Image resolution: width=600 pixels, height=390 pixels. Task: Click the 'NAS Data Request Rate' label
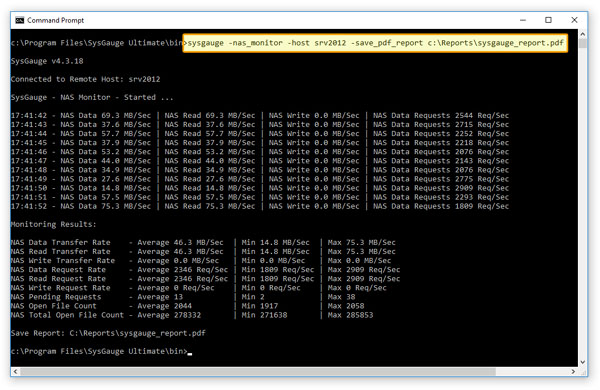(x=58, y=270)
